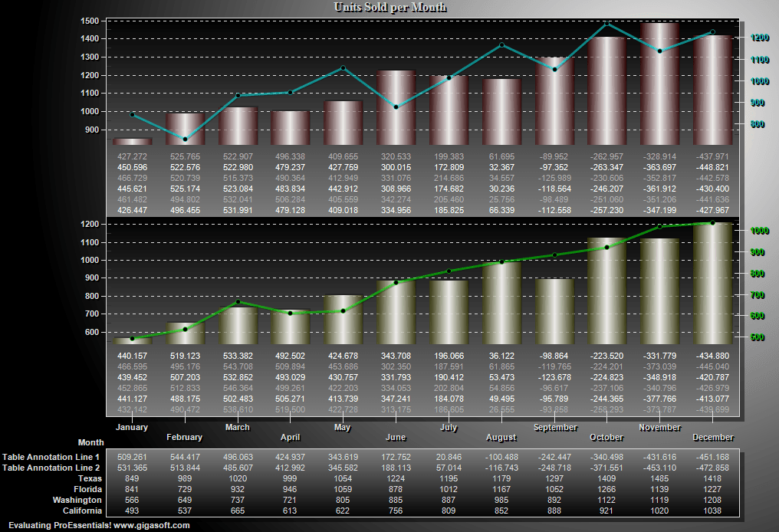Image resolution: width=779 pixels, height=532 pixels.
Task: Click upper left axis label 1500
Action: click(90, 21)
